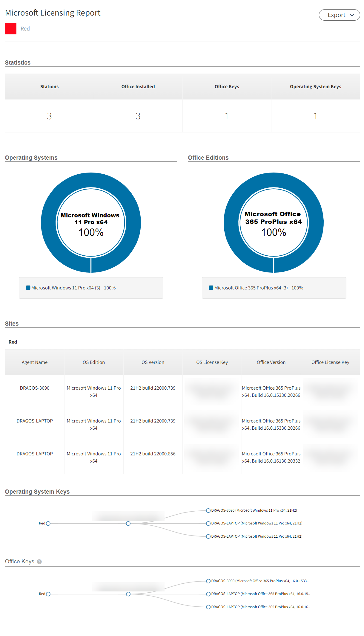Click the OS Edition cell in the DRAGOS-3090 row

pos(94,391)
